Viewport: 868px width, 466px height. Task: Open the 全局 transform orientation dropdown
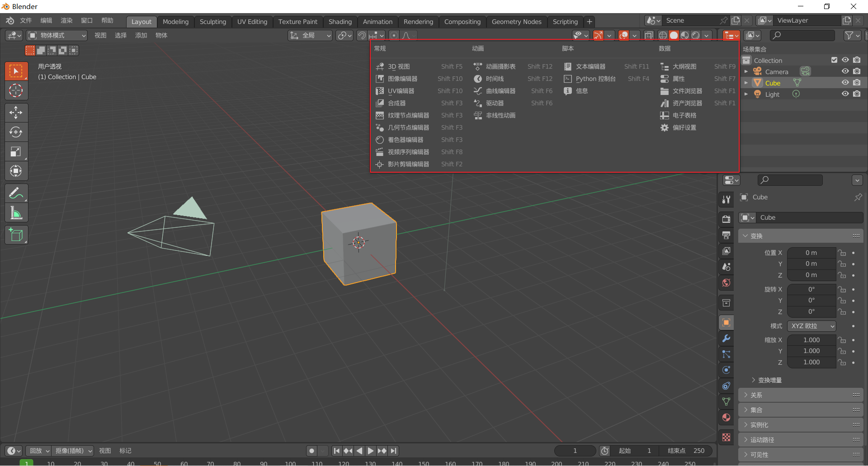pos(310,35)
